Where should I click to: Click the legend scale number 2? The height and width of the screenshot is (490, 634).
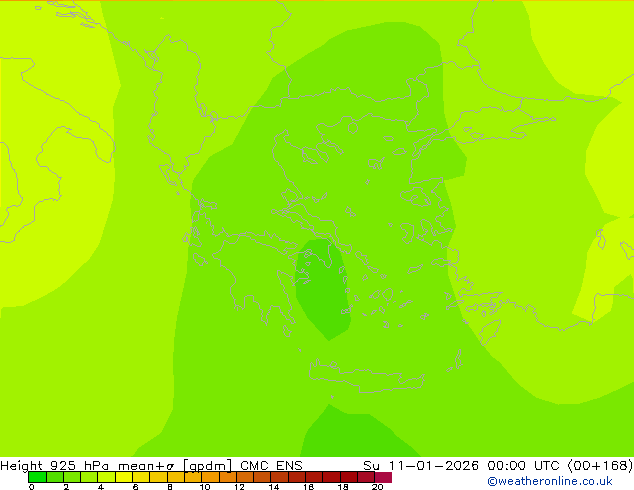[x=66, y=487]
